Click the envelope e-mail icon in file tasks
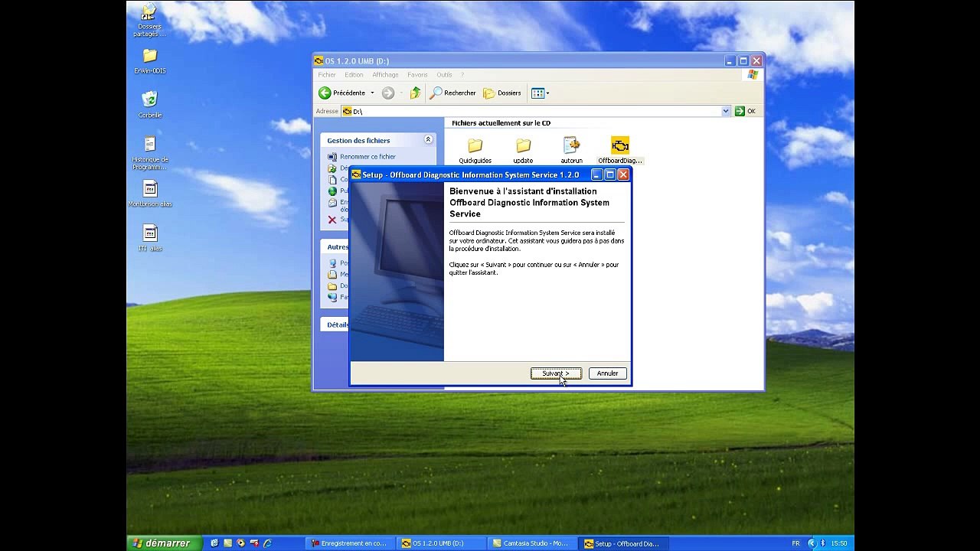Viewport: 980px width, 551px height. 332,204
